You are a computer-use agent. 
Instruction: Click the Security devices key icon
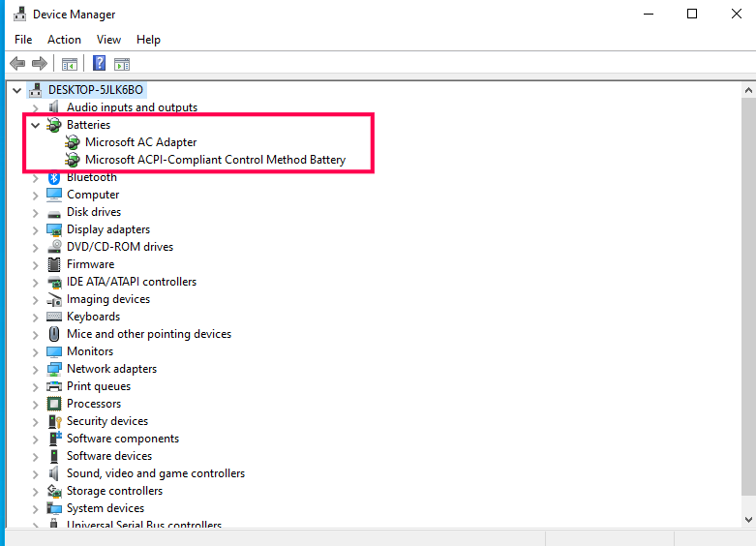55,421
